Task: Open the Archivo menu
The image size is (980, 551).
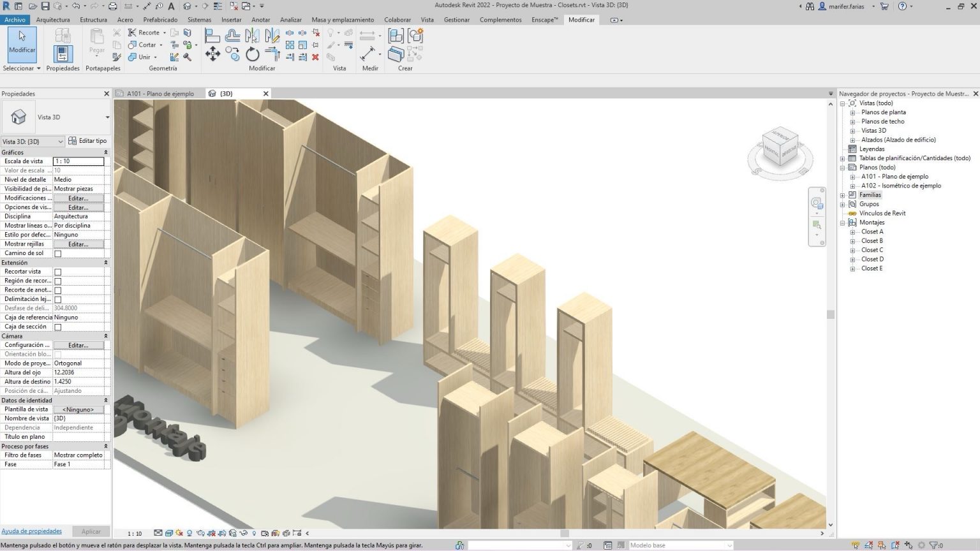Action: click(14, 20)
